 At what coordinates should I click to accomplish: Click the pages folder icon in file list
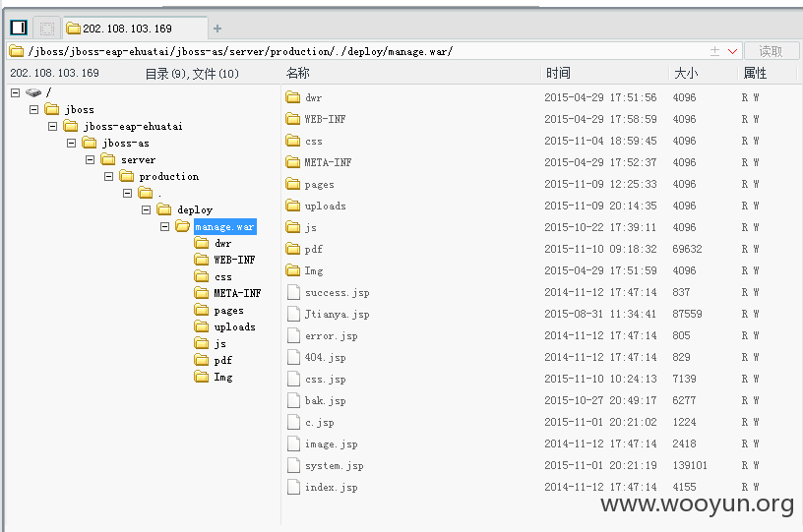[293, 184]
